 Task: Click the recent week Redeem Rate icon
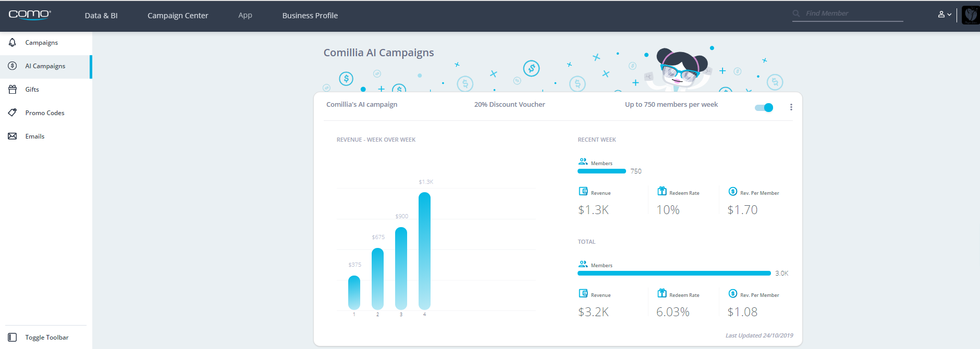[662, 191]
